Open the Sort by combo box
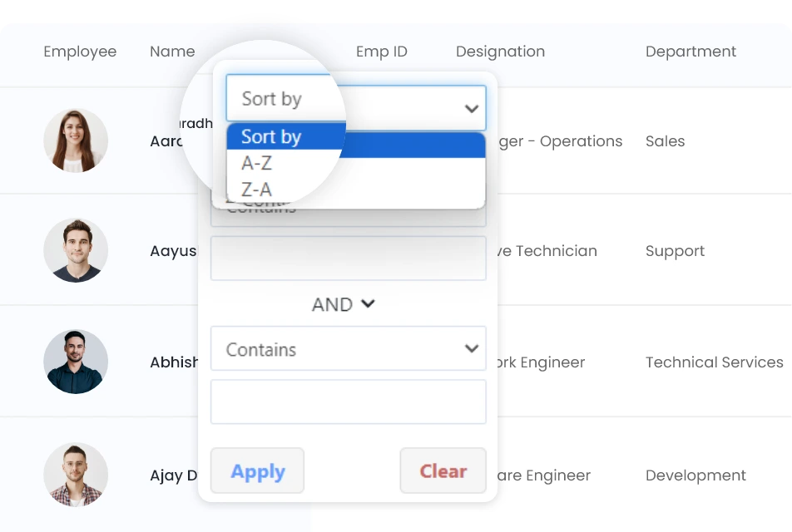Viewport: 792px width, 532px height. (355, 107)
